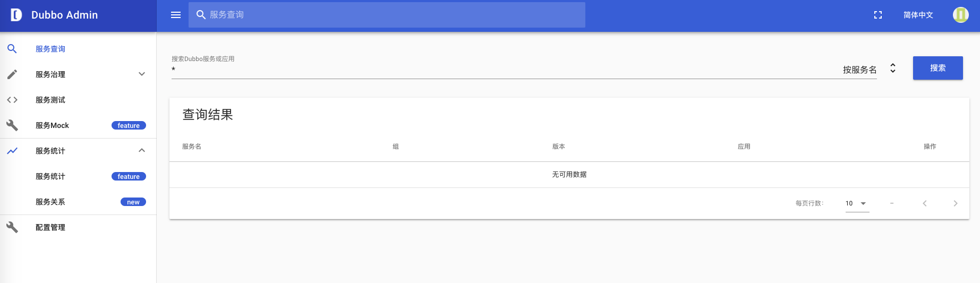Click the feature badge on 服务Mock
The image size is (980, 283).
tap(129, 125)
